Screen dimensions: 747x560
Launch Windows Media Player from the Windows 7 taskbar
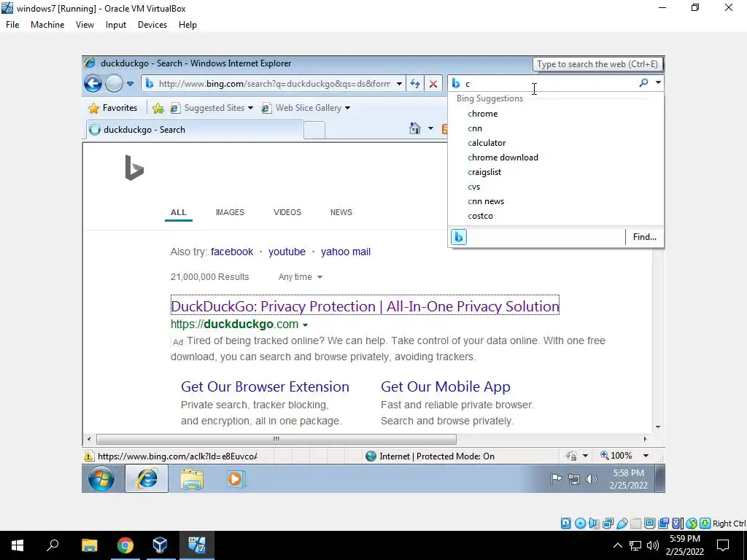236,478
